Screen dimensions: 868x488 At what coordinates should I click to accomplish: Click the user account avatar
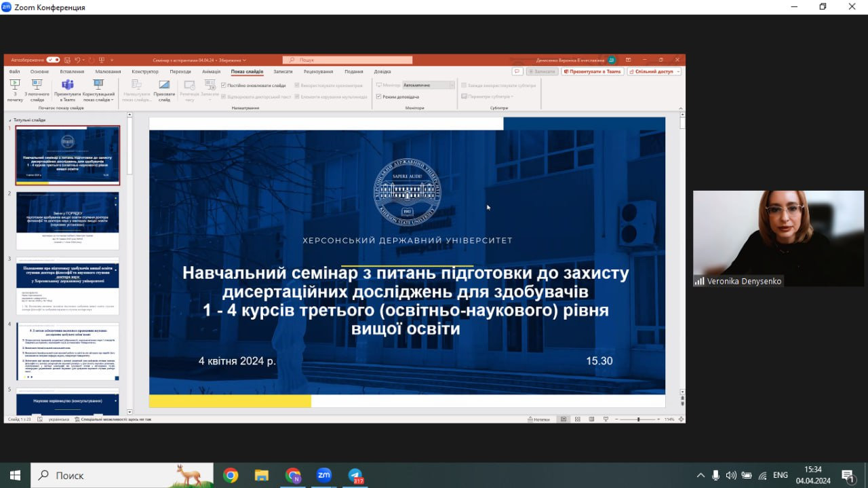[612, 60]
